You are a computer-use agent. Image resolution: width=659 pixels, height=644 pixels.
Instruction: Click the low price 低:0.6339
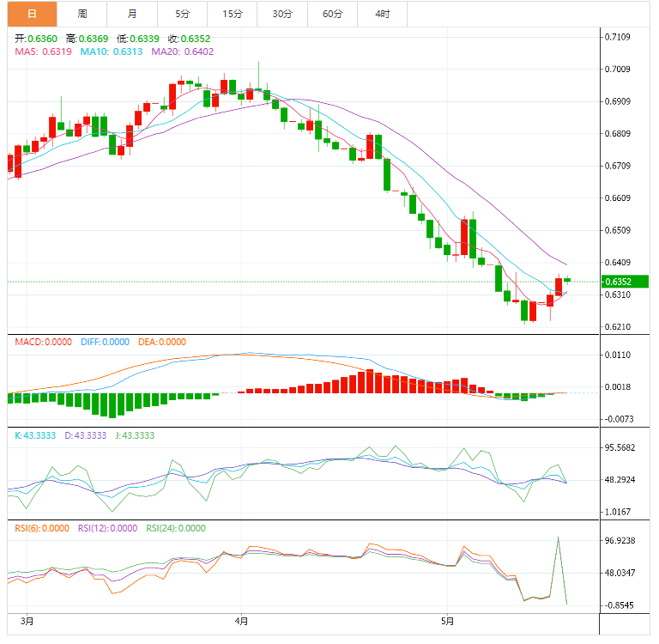pos(138,39)
